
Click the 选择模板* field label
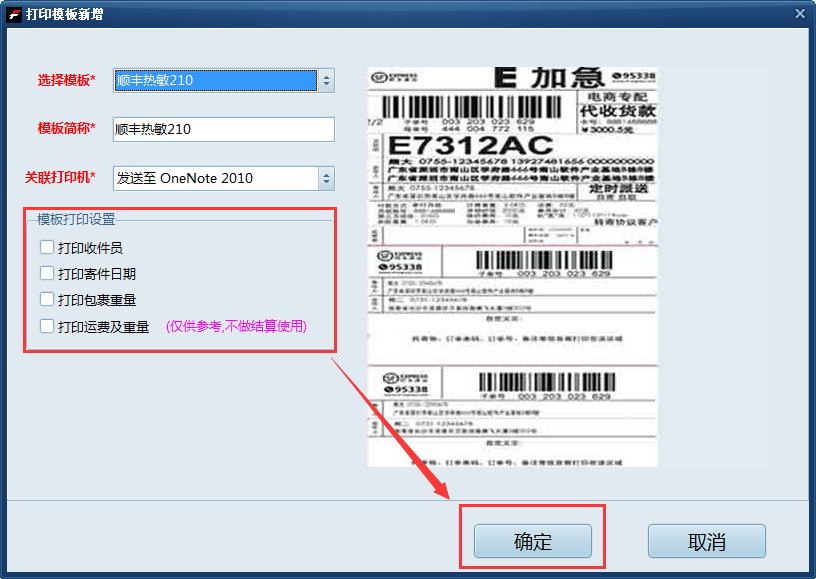[x=67, y=80]
